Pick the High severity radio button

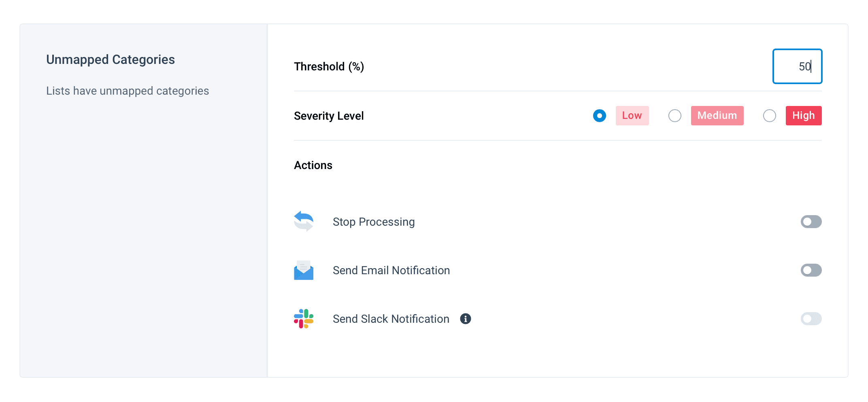coord(770,116)
